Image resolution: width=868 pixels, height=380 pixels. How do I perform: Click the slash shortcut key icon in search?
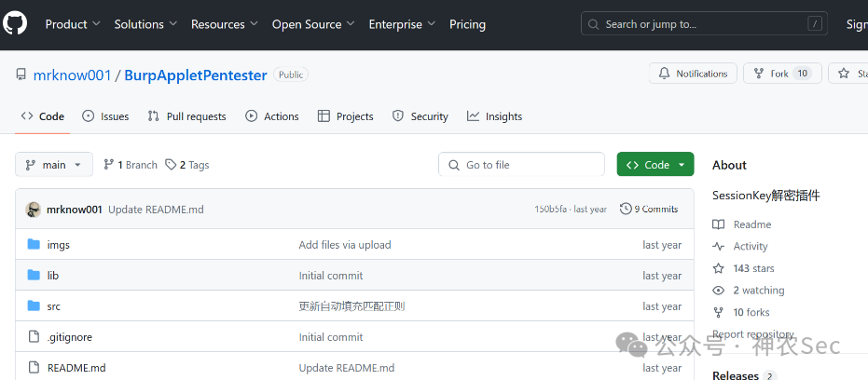pyautogui.click(x=814, y=24)
